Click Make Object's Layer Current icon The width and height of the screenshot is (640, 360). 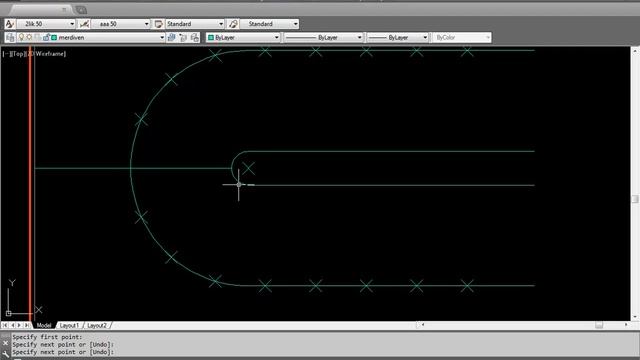coord(171,38)
